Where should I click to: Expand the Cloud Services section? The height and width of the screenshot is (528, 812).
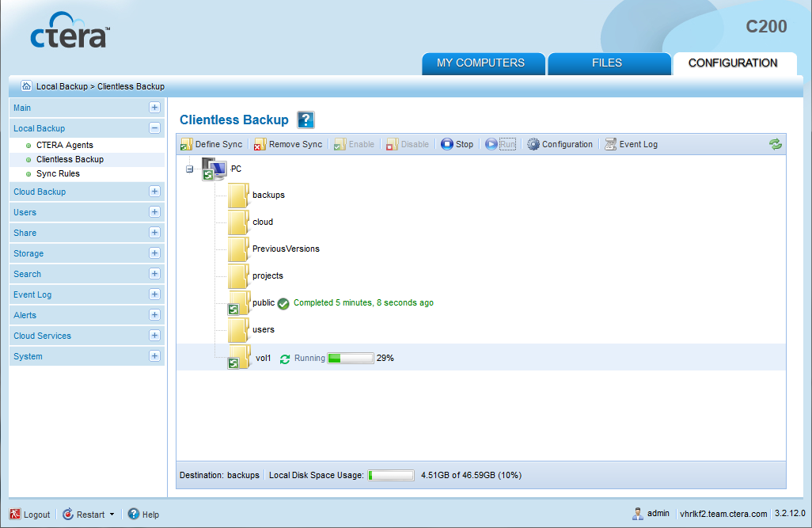[154, 336]
